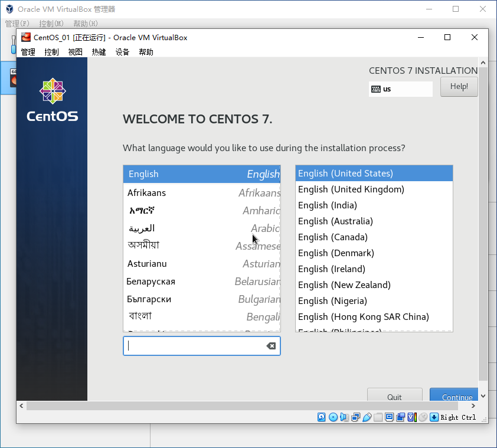Maximize the CentOS_01 VM window
The image size is (497, 448).
point(447,37)
